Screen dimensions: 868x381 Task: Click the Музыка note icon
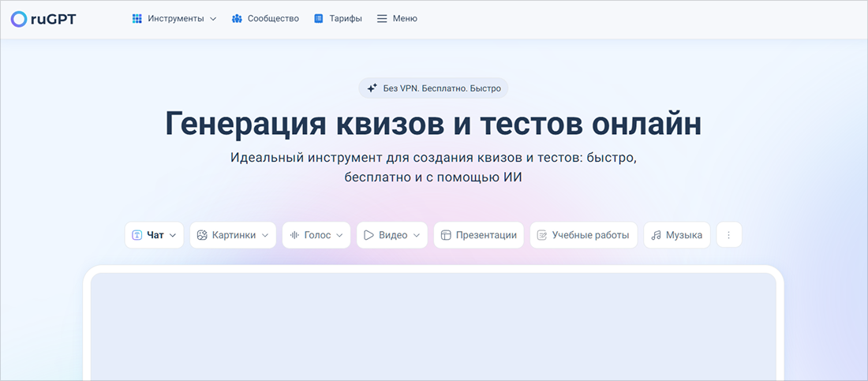[656, 235]
